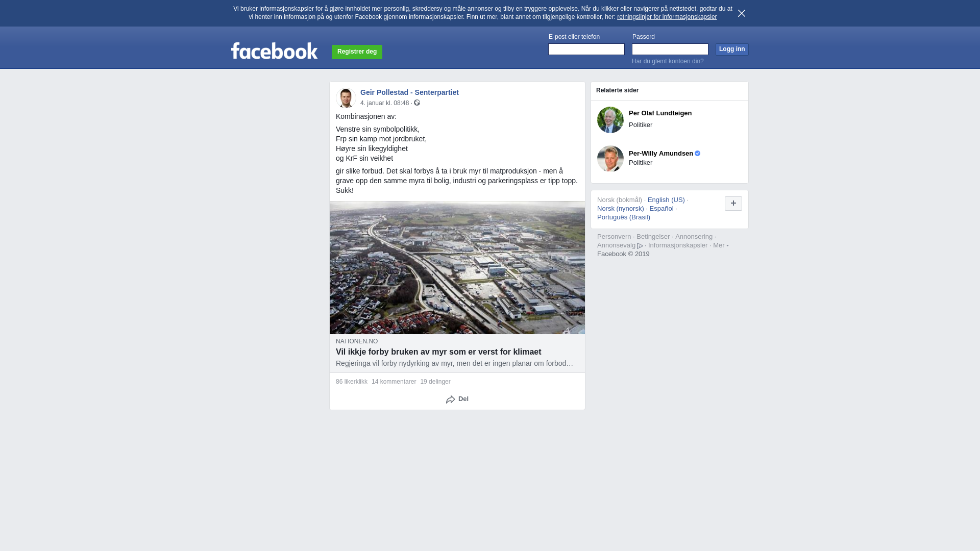Expand more languages with the plus button

[733, 204]
